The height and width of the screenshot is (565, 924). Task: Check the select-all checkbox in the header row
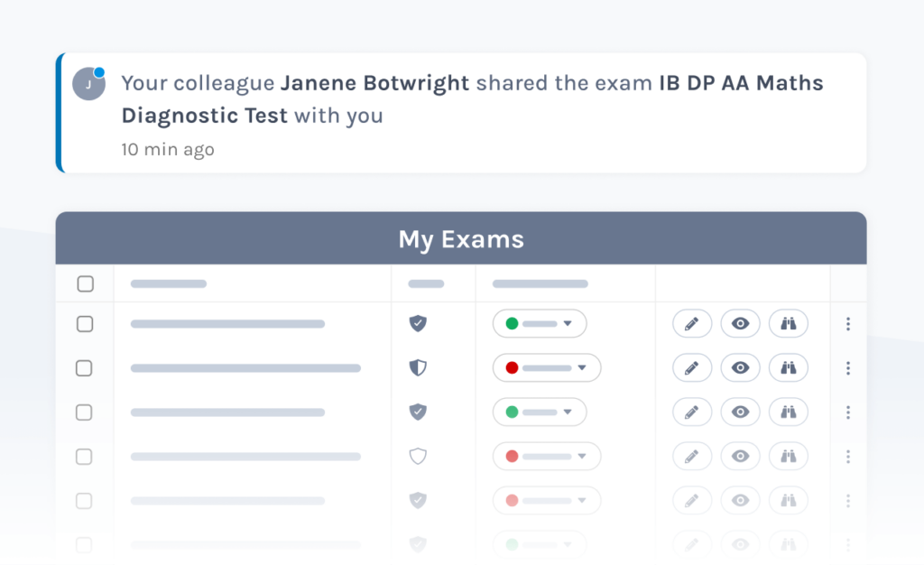tap(85, 282)
